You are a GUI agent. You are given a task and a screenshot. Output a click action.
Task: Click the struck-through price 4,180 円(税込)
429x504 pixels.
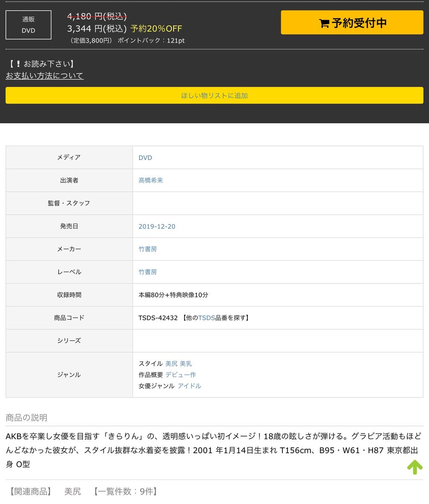97,16
